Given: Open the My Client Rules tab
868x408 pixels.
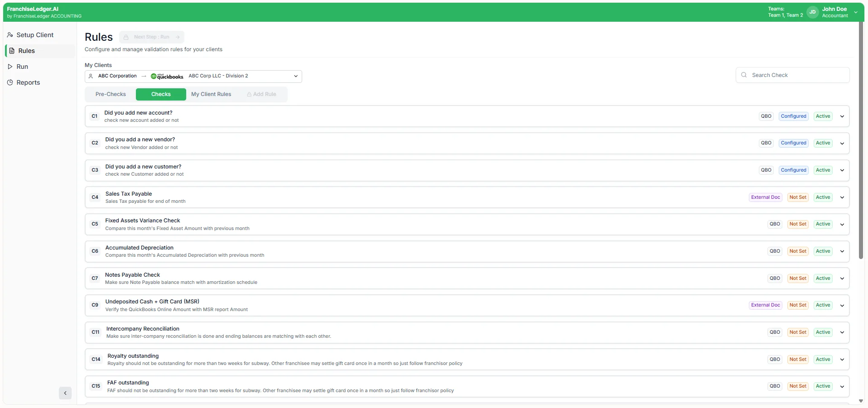Looking at the screenshot, I should click(211, 94).
